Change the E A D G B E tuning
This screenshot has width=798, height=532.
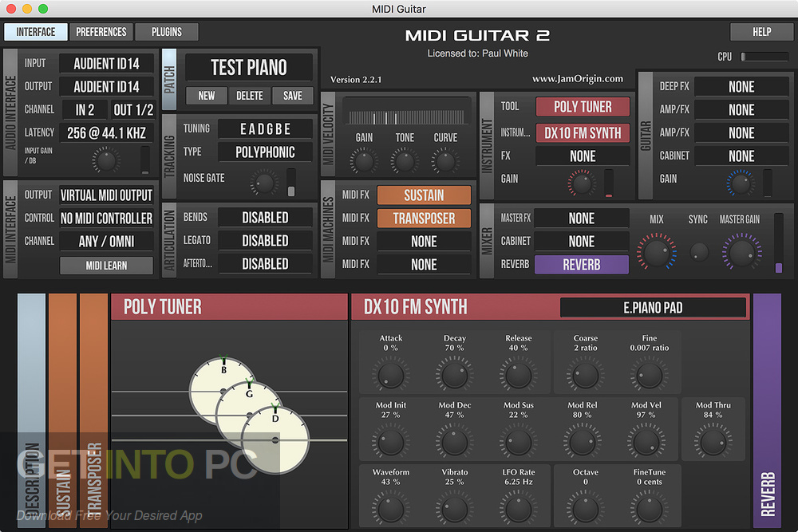[265, 129]
